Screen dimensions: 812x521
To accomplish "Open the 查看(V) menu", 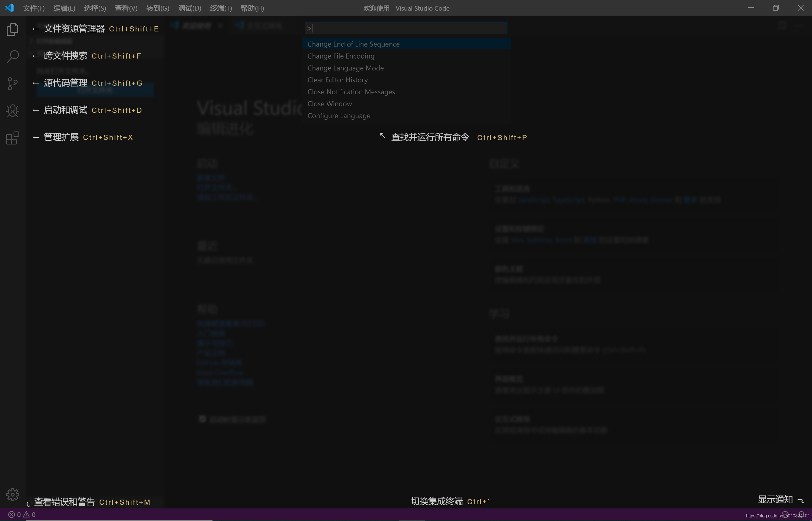I will tap(126, 8).
